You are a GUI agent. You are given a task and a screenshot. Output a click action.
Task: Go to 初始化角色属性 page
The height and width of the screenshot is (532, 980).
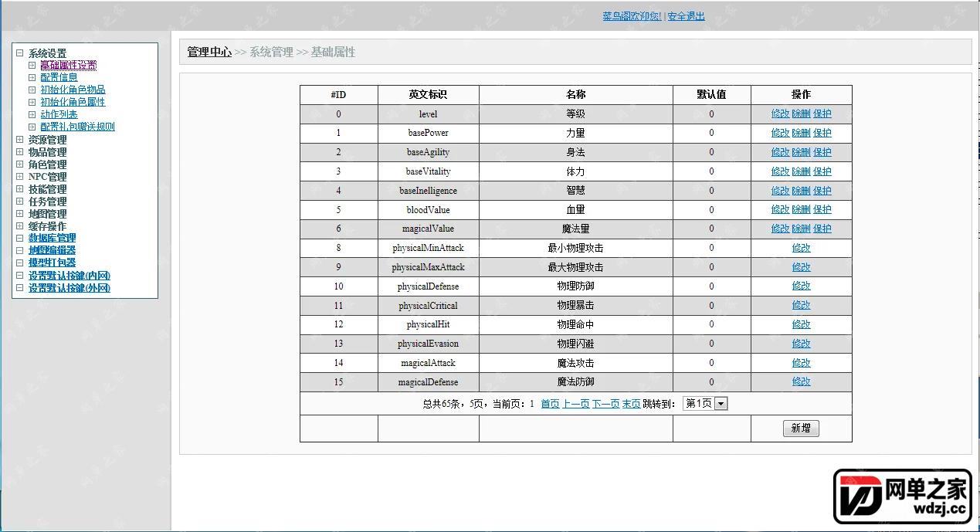(73, 102)
